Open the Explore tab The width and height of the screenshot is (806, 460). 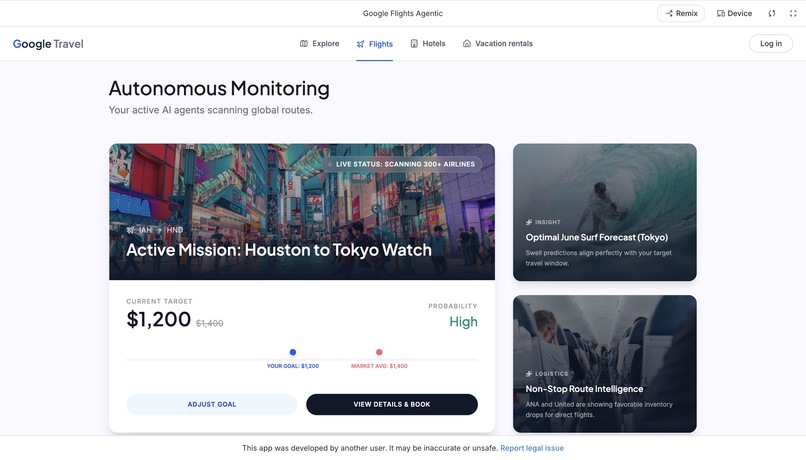pos(319,44)
